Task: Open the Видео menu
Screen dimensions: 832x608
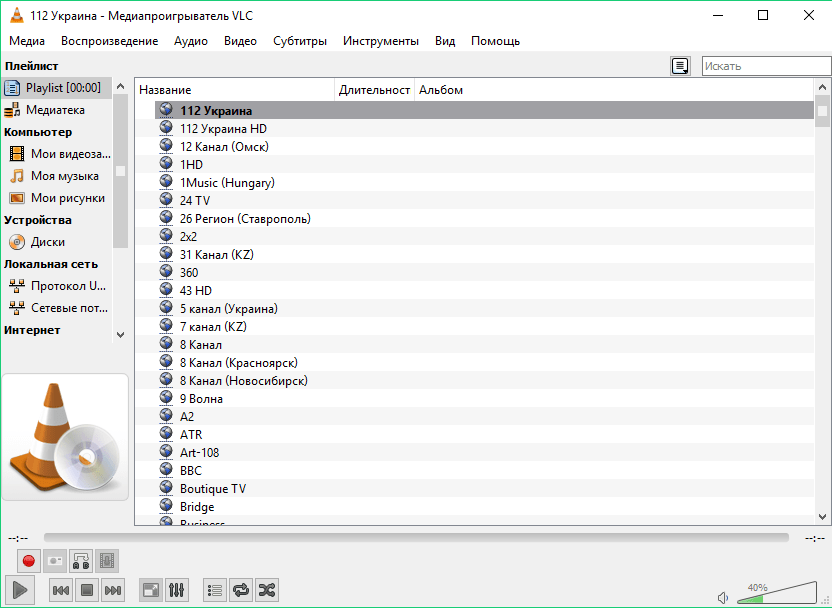Action: 240,41
